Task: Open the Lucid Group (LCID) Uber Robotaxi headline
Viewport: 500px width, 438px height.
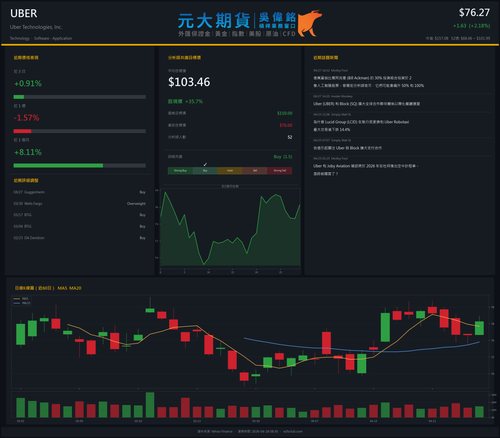Action: click(361, 126)
